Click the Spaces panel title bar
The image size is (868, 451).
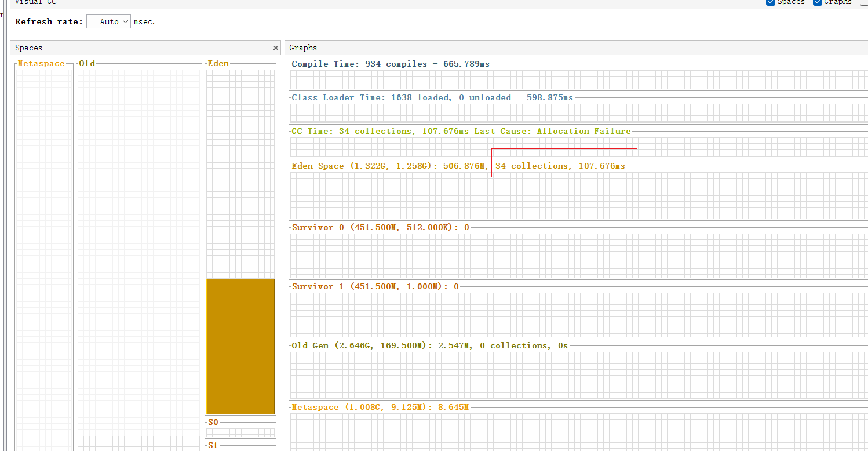click(139, 48)
